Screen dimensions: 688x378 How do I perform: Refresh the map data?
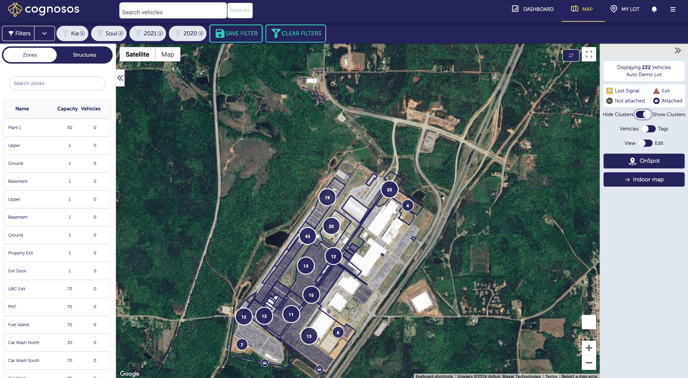pos(571,55)
